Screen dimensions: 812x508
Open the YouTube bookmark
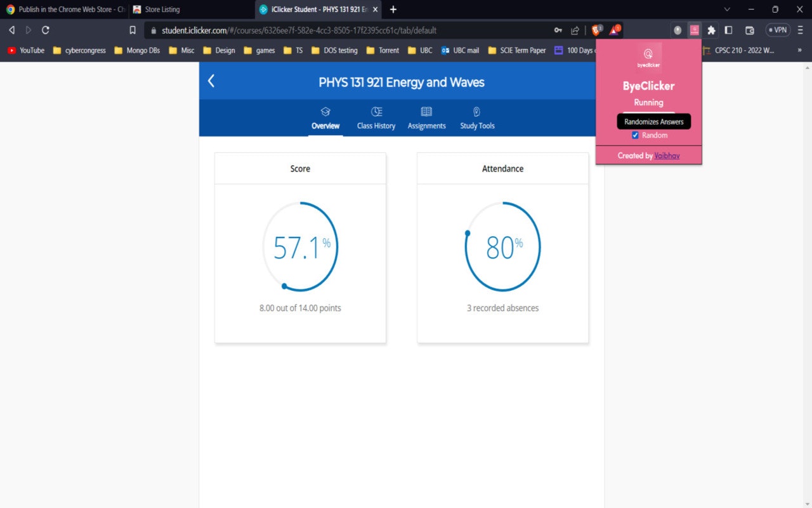coord(25,50)
